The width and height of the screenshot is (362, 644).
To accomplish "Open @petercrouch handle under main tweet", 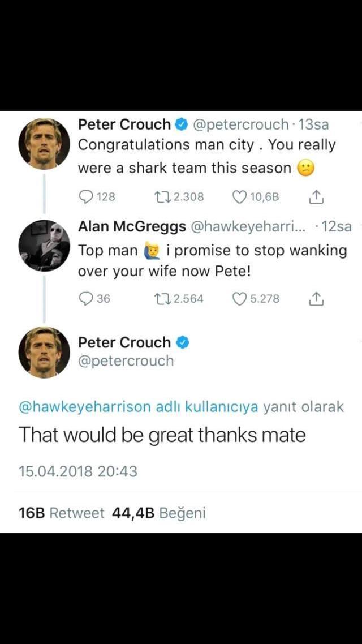I will click(x=126, y=361).
